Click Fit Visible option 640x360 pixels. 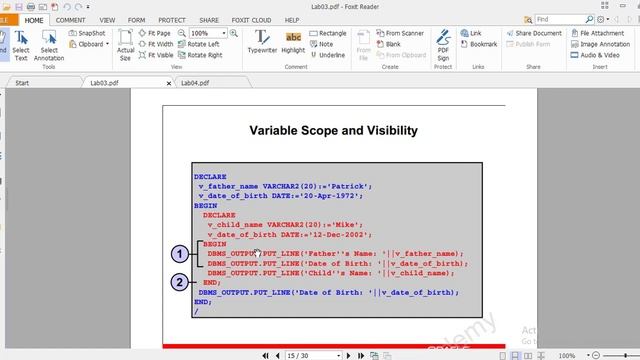(156, 55)
